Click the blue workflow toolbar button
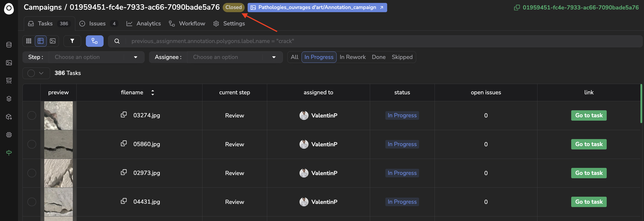Screen dimensions: 644x221 pyautogui.click(x=95, y=41)
